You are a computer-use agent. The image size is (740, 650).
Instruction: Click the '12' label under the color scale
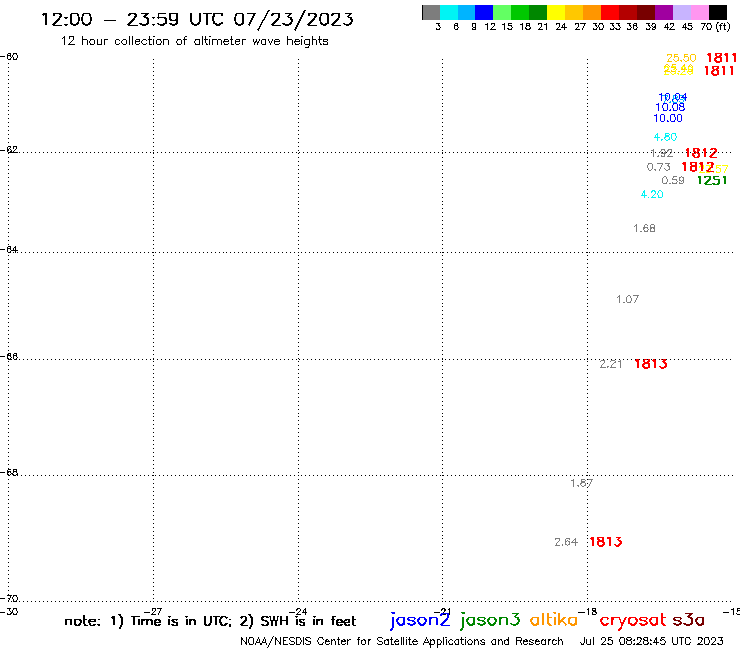[x=490, y=27]
